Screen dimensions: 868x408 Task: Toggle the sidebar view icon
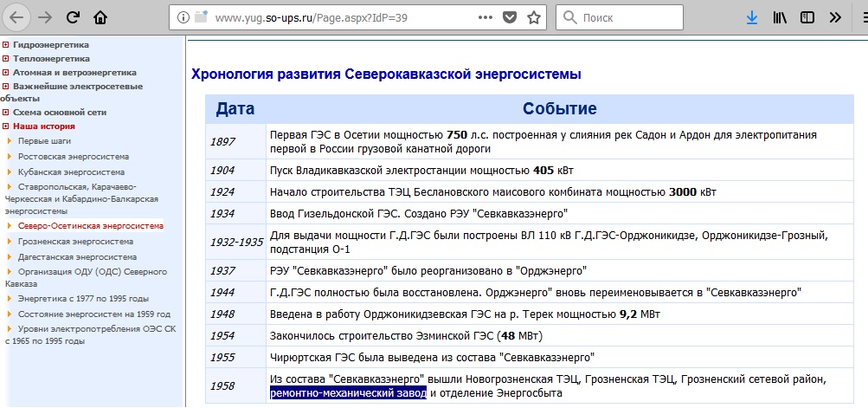click(x=807, y=17)
